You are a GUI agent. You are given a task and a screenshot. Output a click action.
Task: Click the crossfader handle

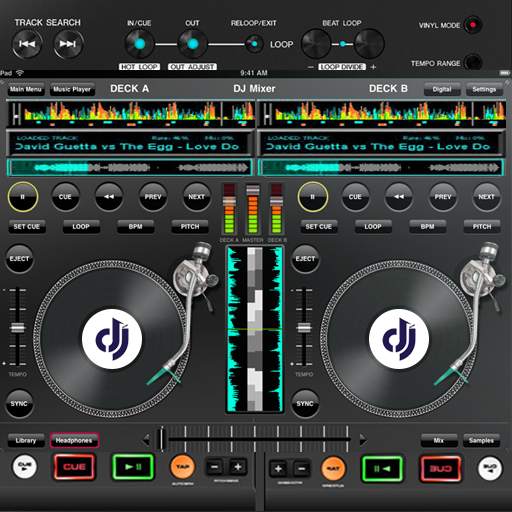click(162, 439)
